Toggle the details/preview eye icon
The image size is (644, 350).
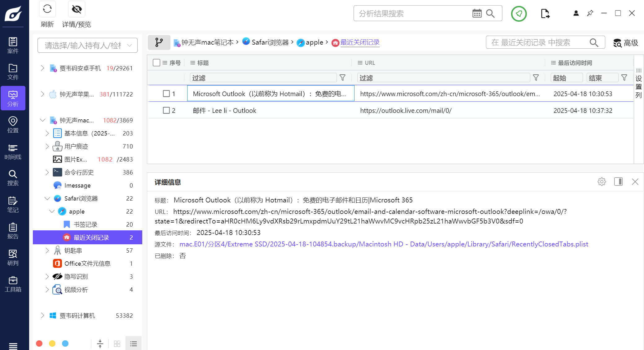tap(77, 9)
